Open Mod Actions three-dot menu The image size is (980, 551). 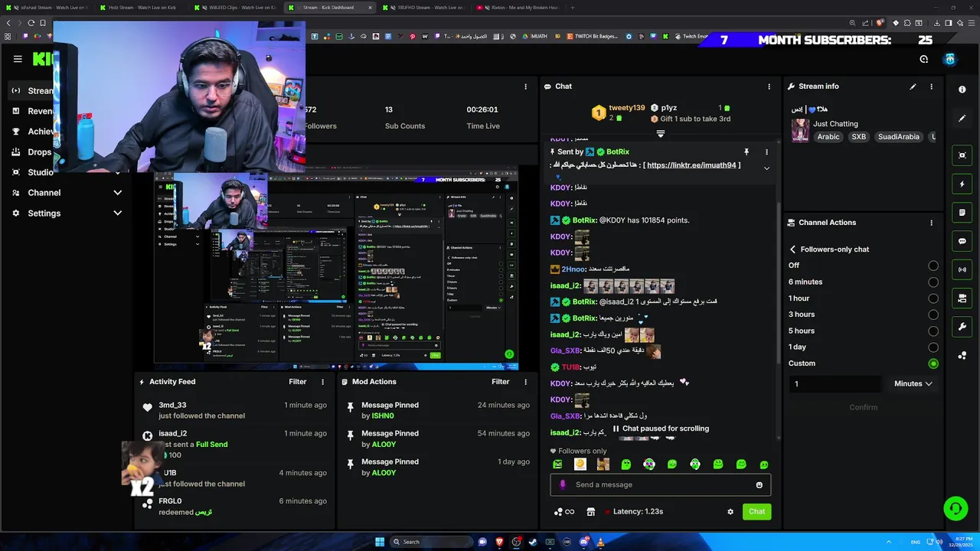click(525, 382)
